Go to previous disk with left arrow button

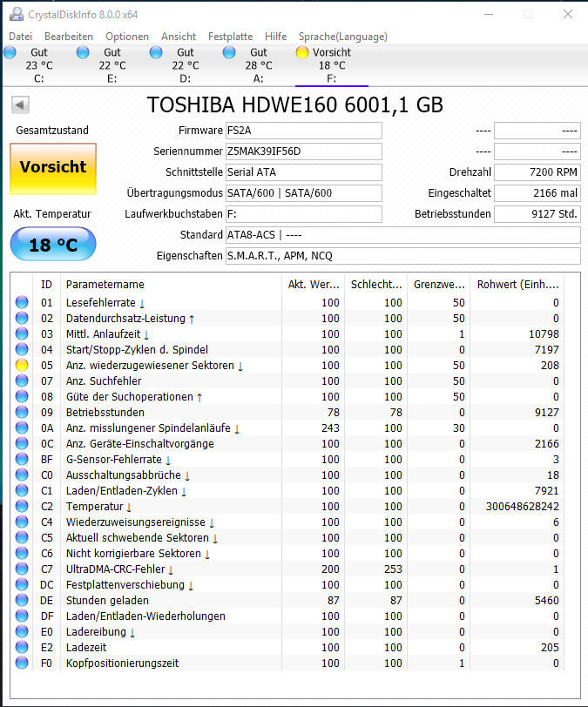20,105
